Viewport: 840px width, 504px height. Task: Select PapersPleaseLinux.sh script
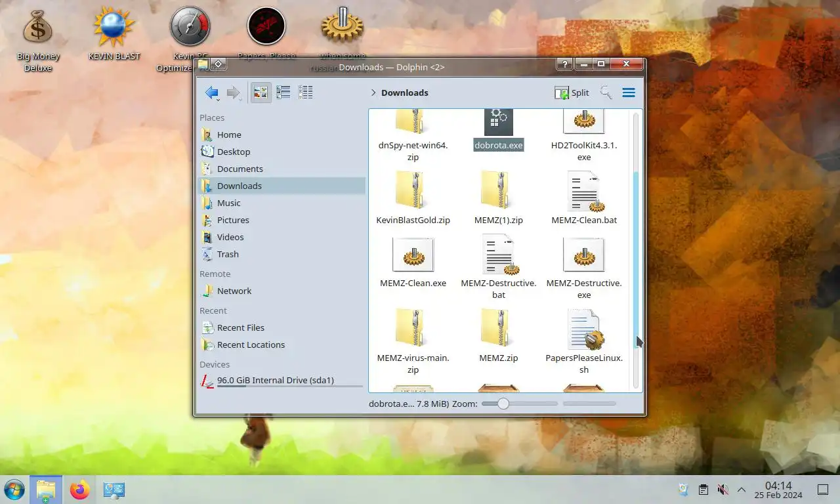click(584, 341)
